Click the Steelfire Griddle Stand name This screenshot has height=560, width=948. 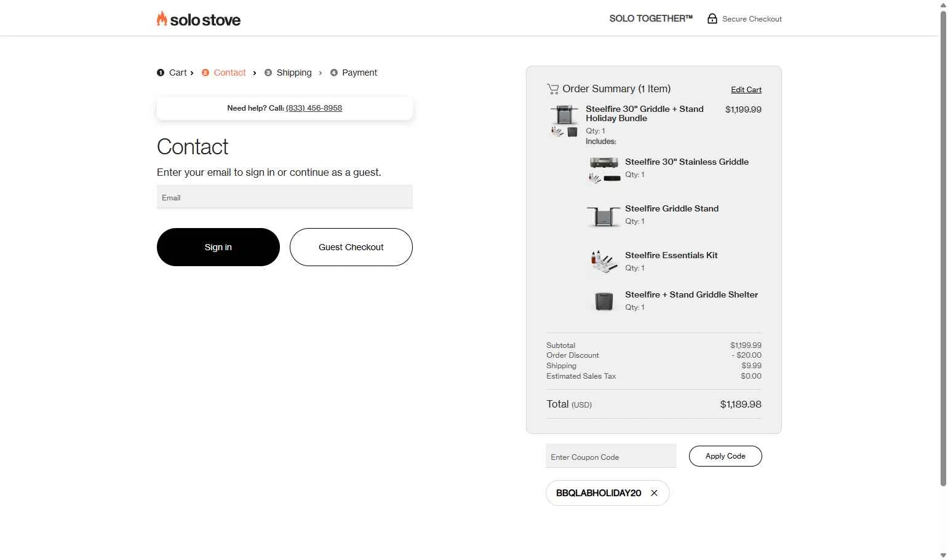(x=672, y=208)
